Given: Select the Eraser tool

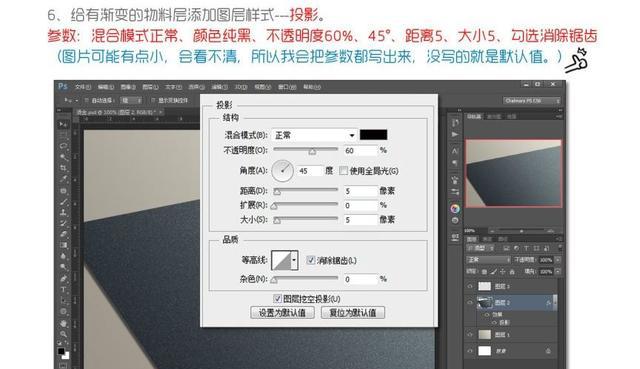Looking at the screenshot, I should (63, 234).
